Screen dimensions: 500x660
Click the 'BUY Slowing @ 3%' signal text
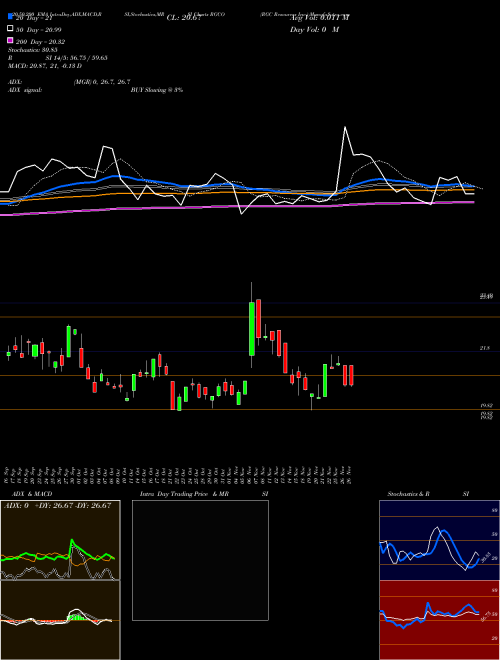157,90
